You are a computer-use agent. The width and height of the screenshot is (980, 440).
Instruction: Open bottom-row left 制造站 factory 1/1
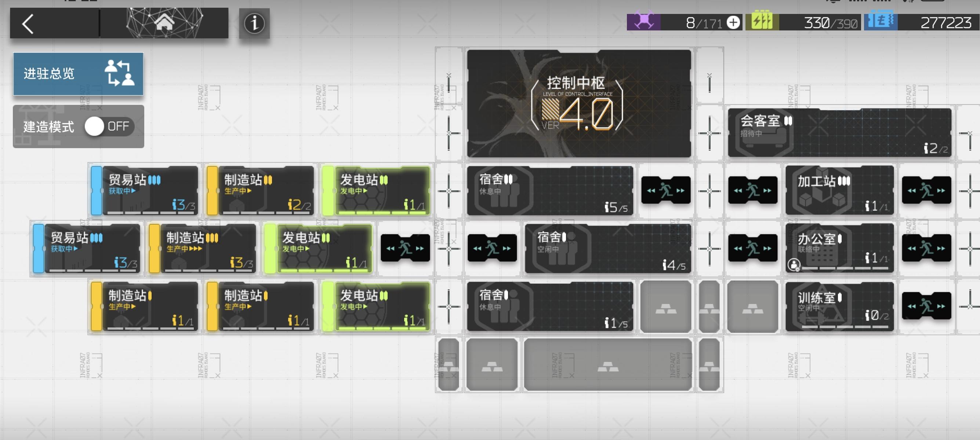[145, 306]
